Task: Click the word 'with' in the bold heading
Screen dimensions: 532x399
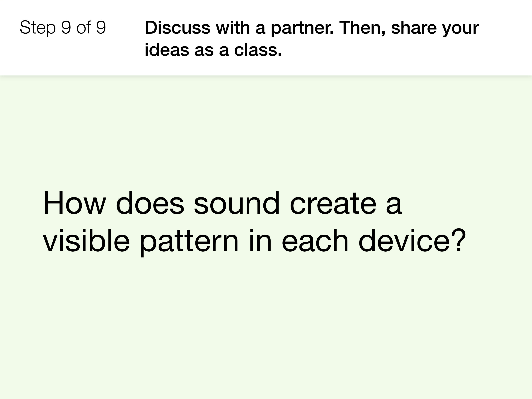Action: (x=233, y=28)
